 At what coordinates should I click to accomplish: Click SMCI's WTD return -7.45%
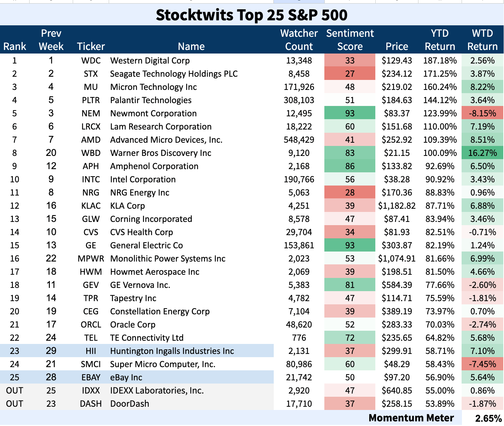point(483,364)
